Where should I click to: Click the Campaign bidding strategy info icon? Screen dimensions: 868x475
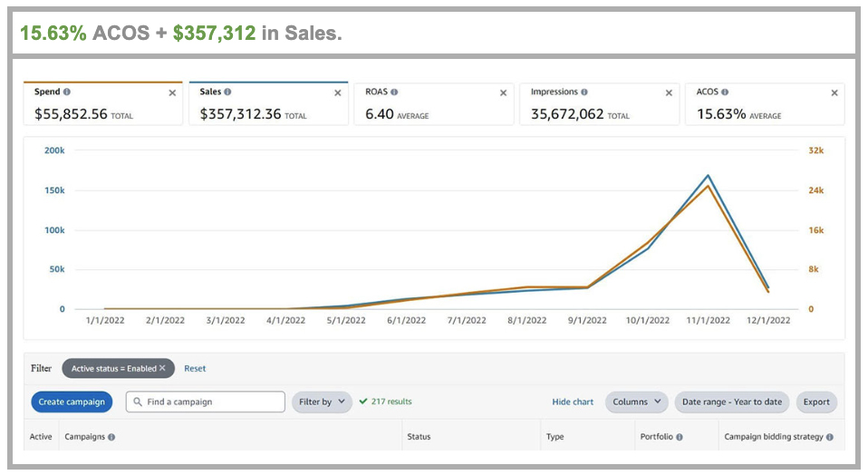(829, 437)
